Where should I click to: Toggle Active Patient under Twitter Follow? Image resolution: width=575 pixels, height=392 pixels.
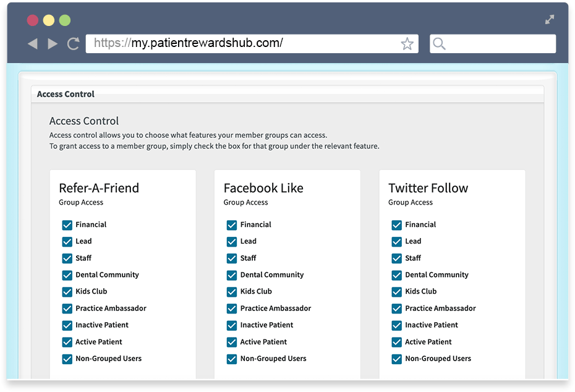coord(396,342)
